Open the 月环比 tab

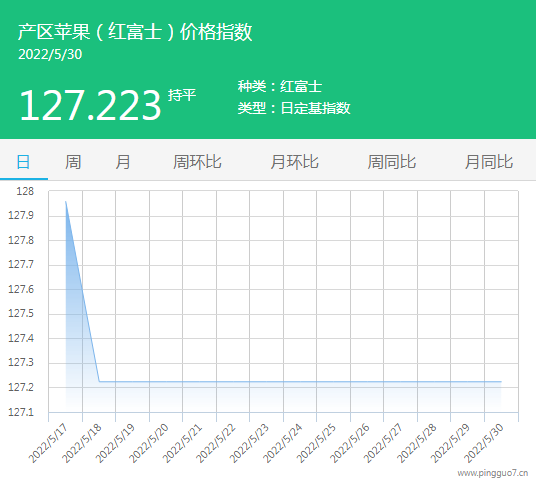[294, 162]
